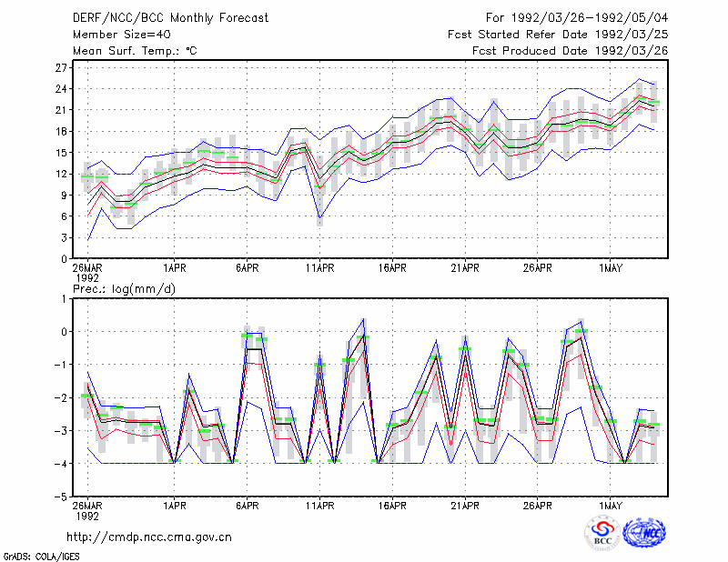This screenshot has width=728, height=562.
Task: Click the GrADS: COLA/IGES credit text
Action: click(x=41, y=557)
